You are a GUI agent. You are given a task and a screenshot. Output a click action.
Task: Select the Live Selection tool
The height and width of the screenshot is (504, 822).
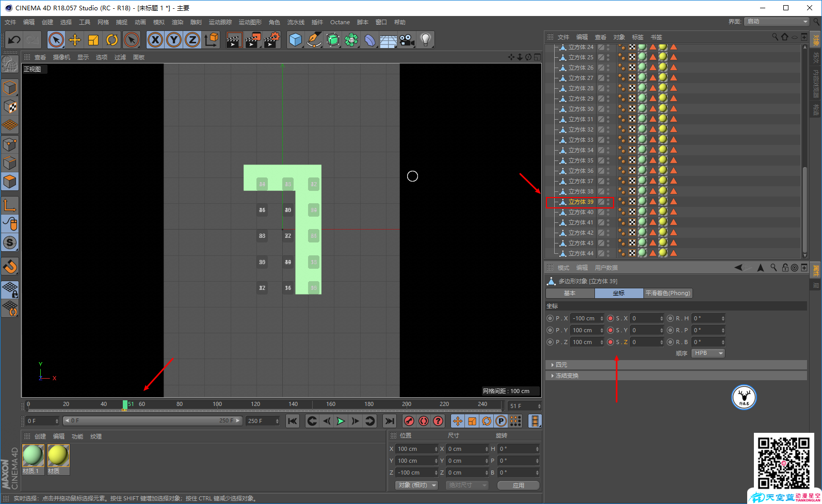pos(56,40)
